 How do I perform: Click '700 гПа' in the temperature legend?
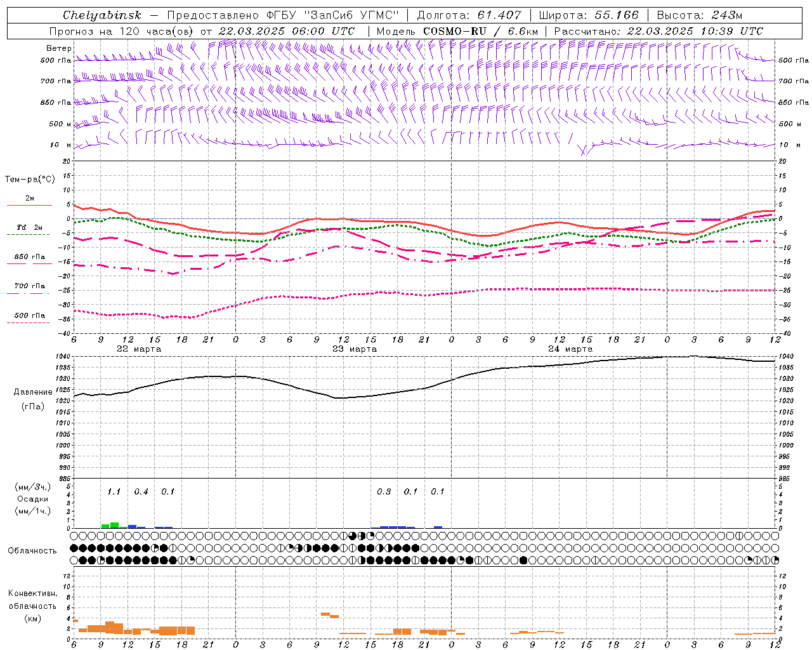(30, 286)
